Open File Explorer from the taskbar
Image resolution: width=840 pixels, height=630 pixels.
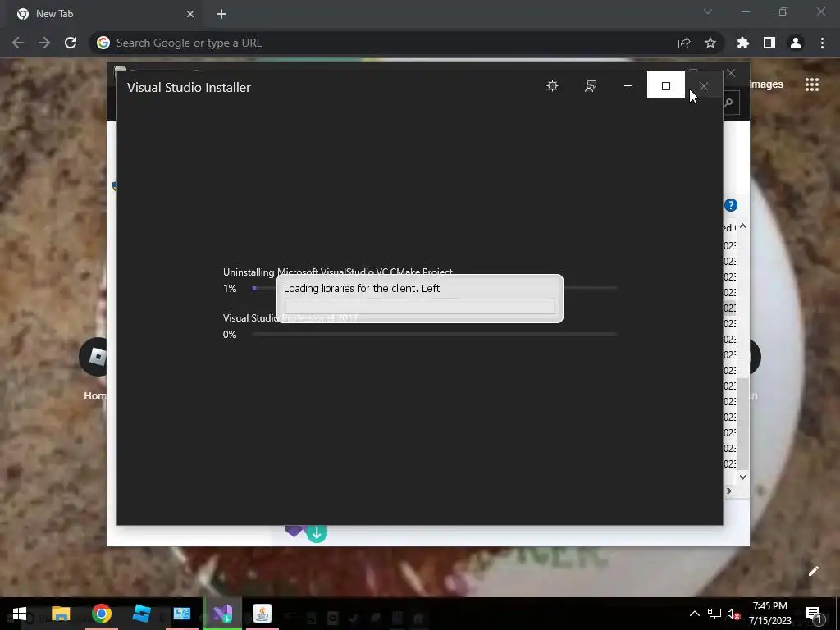coord(61,614)
